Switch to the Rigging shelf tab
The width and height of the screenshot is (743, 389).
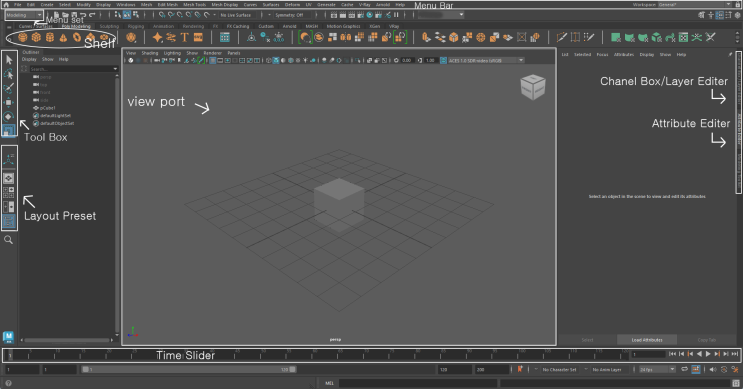pyautogui.click(x=136, y=26)
